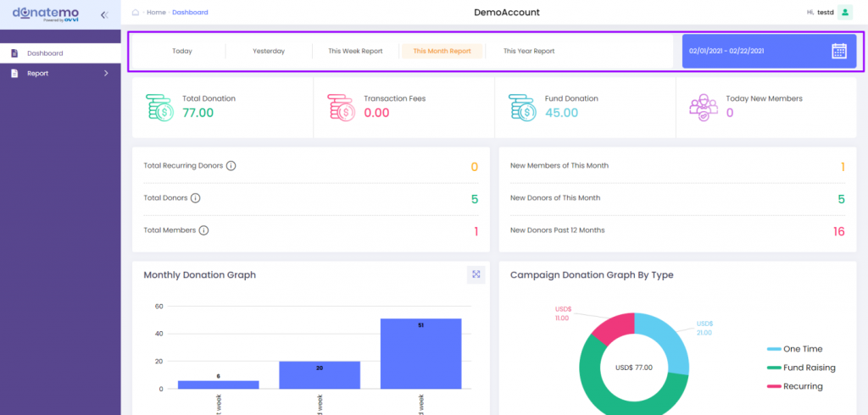Click the 'New Donors of This Month' row label
Screen dimensions: 868x415
point(555,197)
